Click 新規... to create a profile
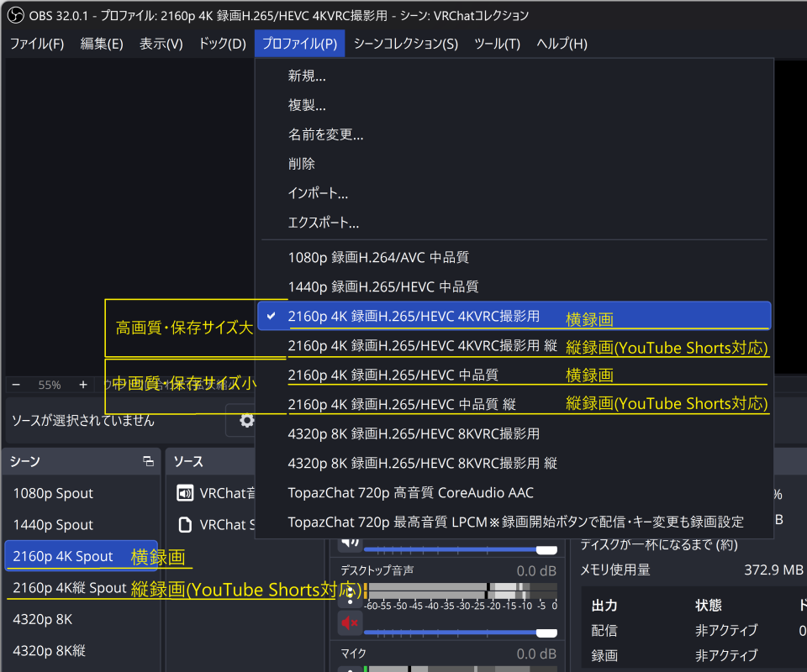807x672 pixels. point(307,76)
